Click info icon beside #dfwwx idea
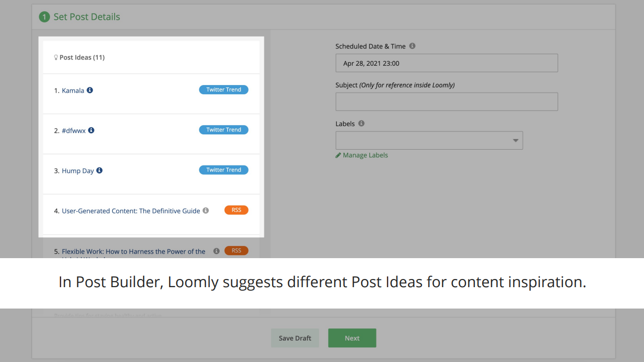 tap(91, 130)
